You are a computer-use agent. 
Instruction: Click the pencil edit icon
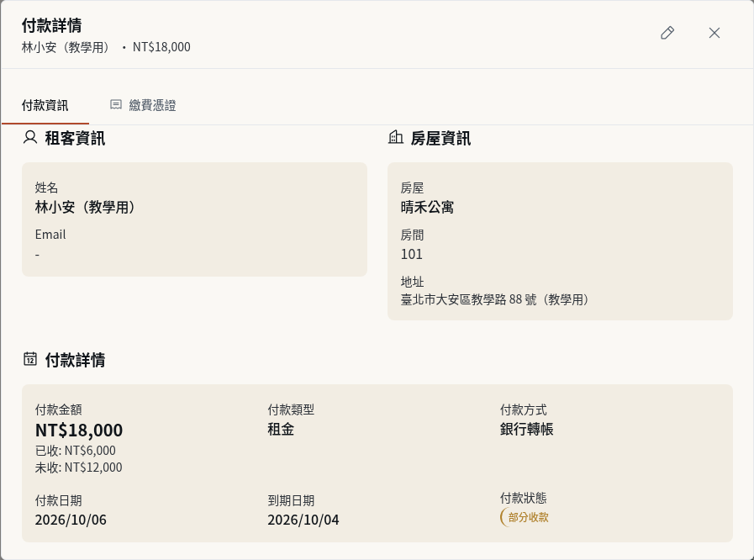667,33
